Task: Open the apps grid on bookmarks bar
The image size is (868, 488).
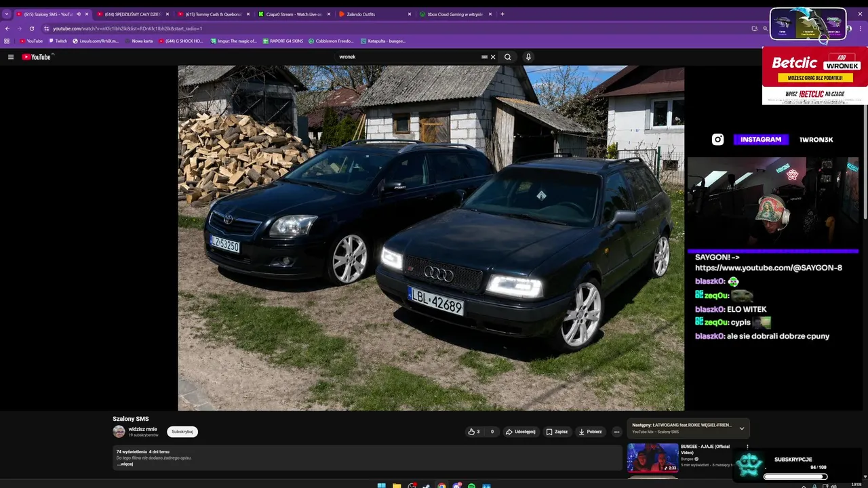Action: tap(7, 41)
